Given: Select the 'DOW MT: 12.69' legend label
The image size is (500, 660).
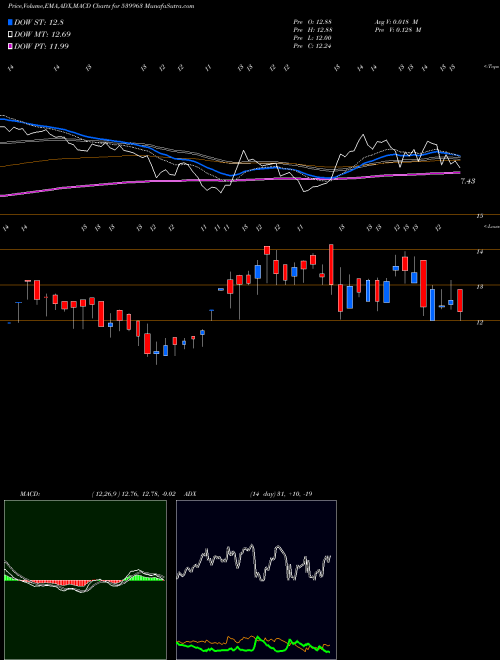Looking at the screenshot, I should [x=42, y=34].
